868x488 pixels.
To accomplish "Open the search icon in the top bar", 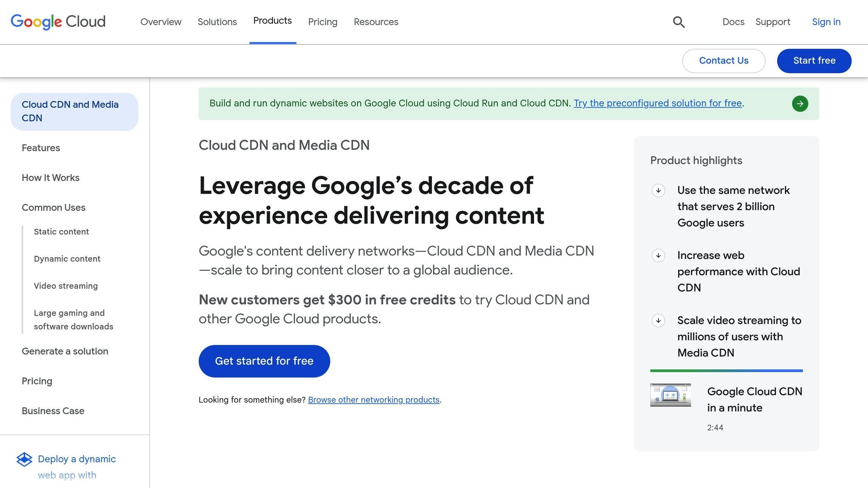I will (x=679, y=22).
